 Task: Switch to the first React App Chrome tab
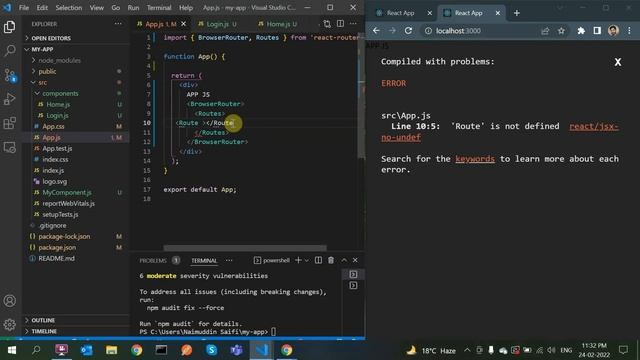click(x=400, y=13)
